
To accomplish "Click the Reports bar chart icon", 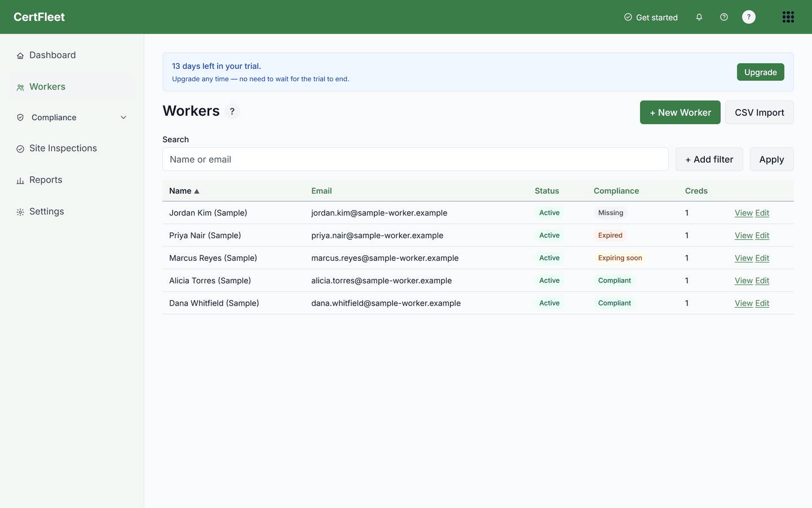I will coord(20,181).
